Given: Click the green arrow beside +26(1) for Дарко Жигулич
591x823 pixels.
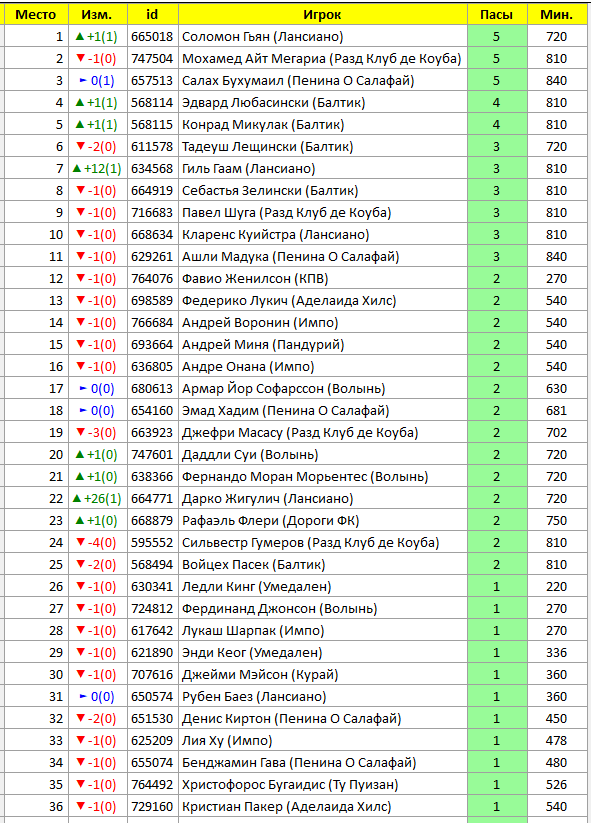Looking at the screenshot, I should (77, 499).
